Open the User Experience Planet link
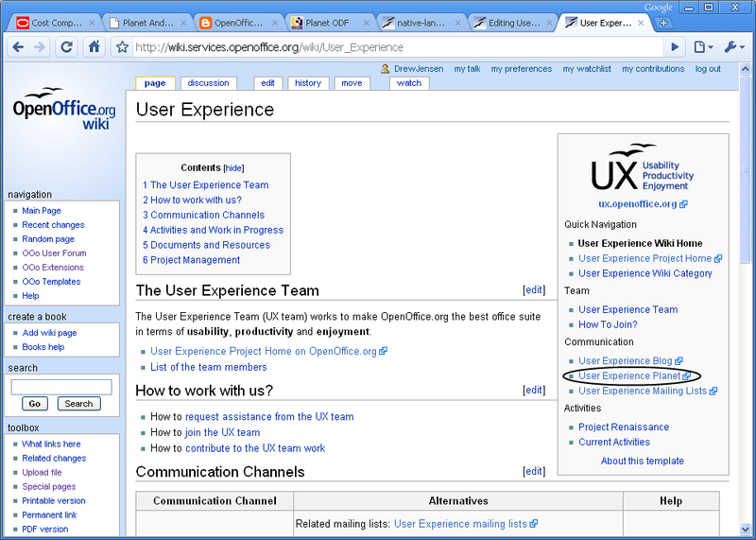The image size is (756, 540). (x=634, y=375)
